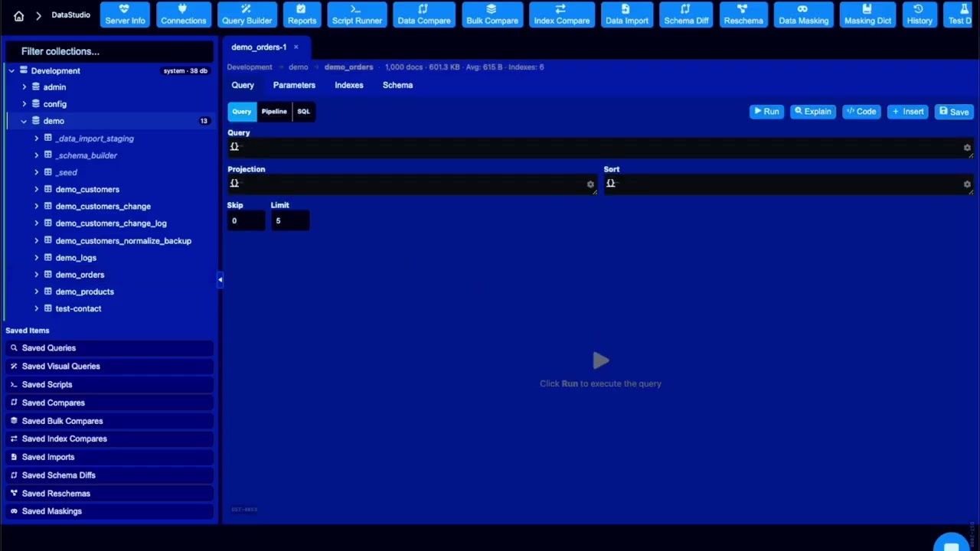
Task: Click the Filter collections search field
Action: (x=111, y=51)
